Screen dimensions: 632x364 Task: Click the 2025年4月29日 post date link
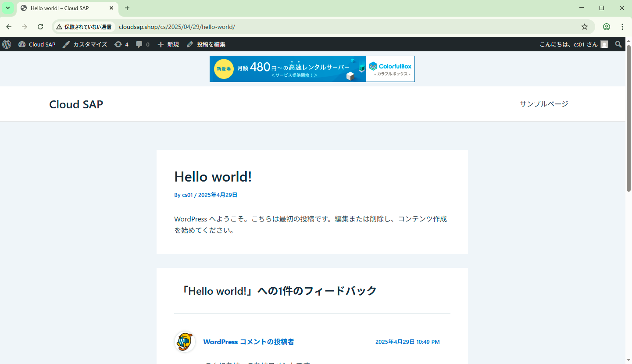(218, 195)
